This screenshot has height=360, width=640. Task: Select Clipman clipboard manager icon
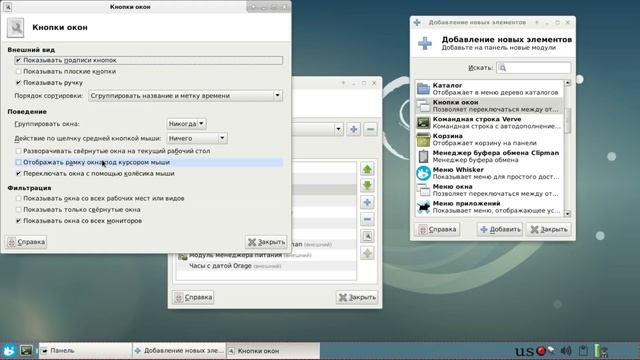423,156
